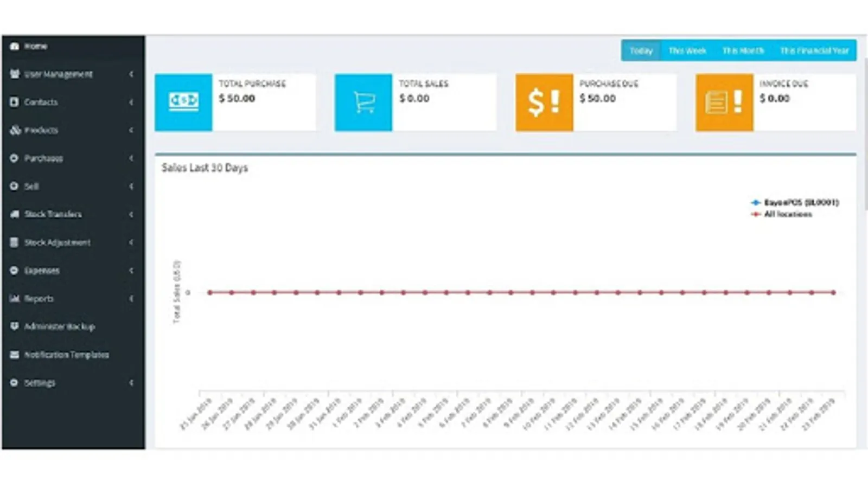This screenshot has width=868, height=488.
Task: Open Administer Backup page
Action: (x=73, y=326)
